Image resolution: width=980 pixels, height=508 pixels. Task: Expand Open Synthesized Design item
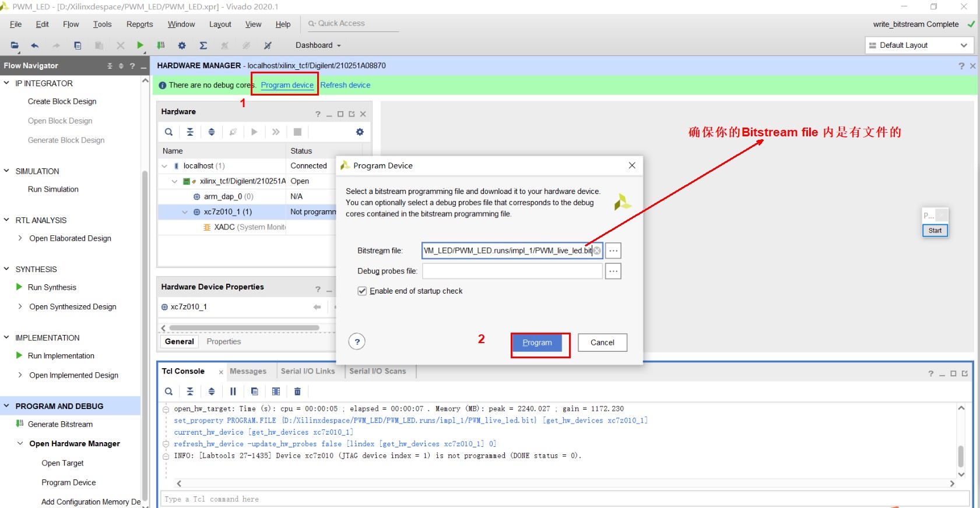[20, 306]
